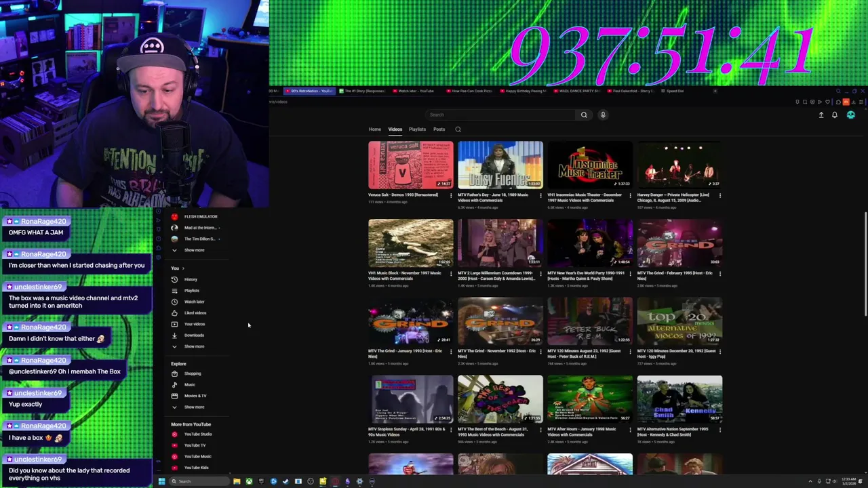Click the YouTube search input field
Viewport: 868px width, 488px height.
tap(500, 115)
